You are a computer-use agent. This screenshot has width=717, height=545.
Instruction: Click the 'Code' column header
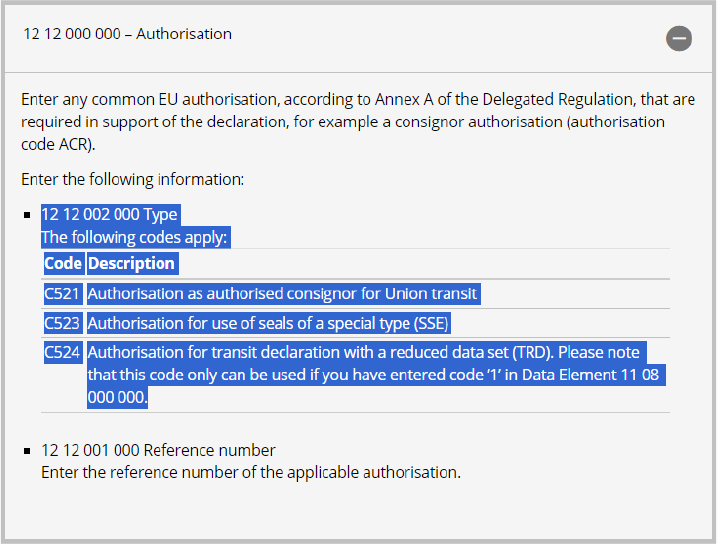click(x=63, y=264)
